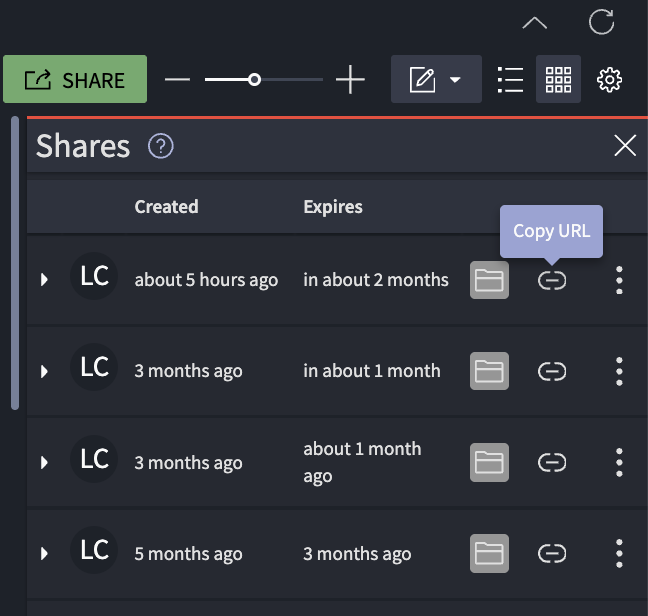This screenshot has height=616, width=648.
Task: Expand the share created 5 hours ago
Action: click(44, 280)
